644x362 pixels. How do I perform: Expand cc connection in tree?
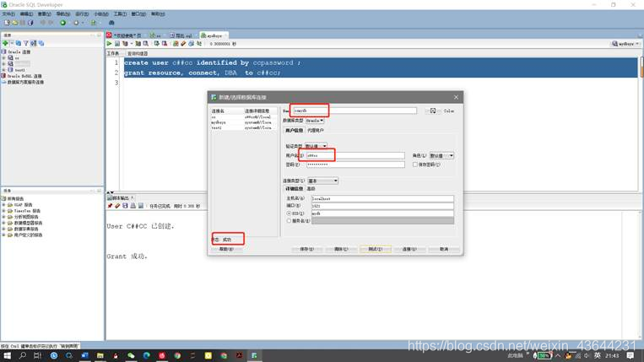click(x=4, y=58)
